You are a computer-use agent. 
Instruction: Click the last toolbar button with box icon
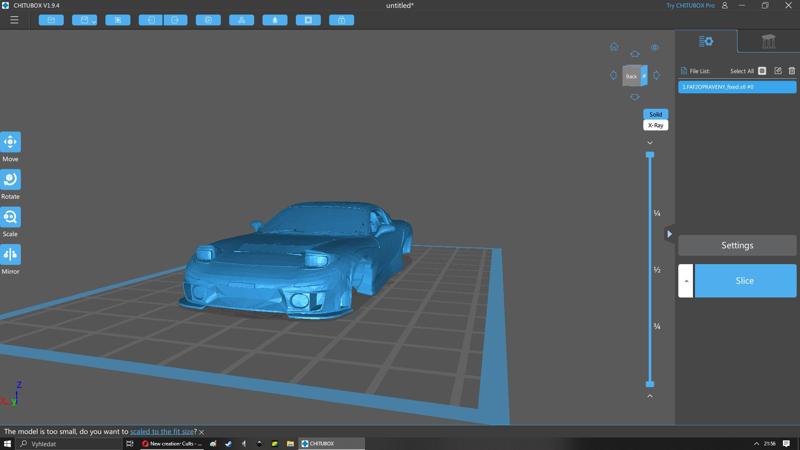click(341, 20)
